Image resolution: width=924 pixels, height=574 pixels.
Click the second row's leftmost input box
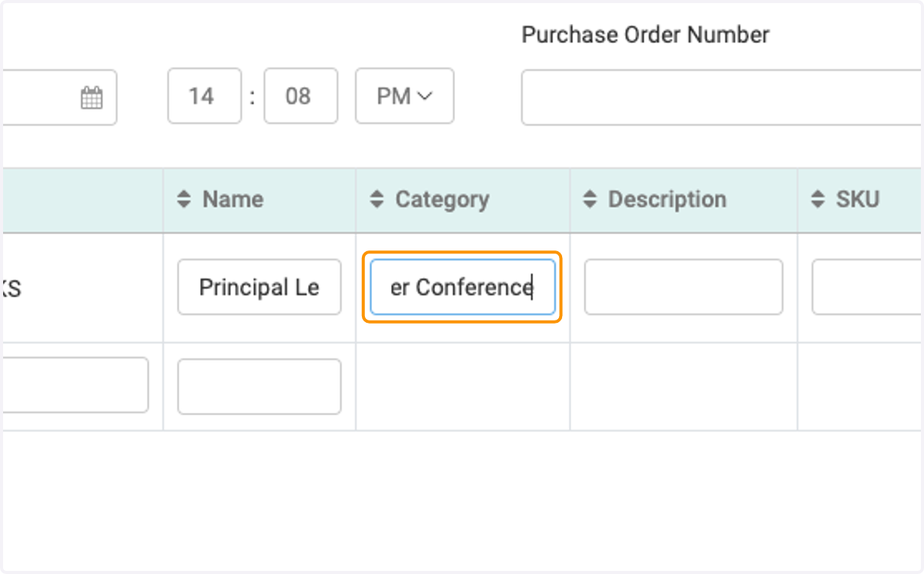[75, 384]
